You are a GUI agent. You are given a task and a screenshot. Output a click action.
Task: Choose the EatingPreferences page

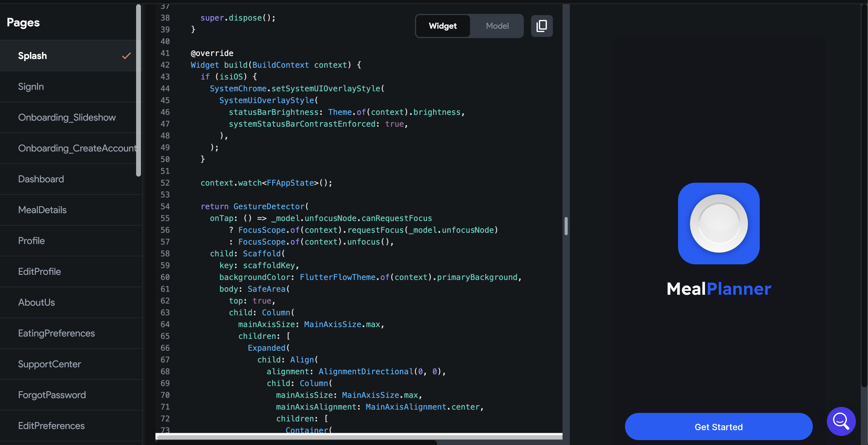coord(56,333)
